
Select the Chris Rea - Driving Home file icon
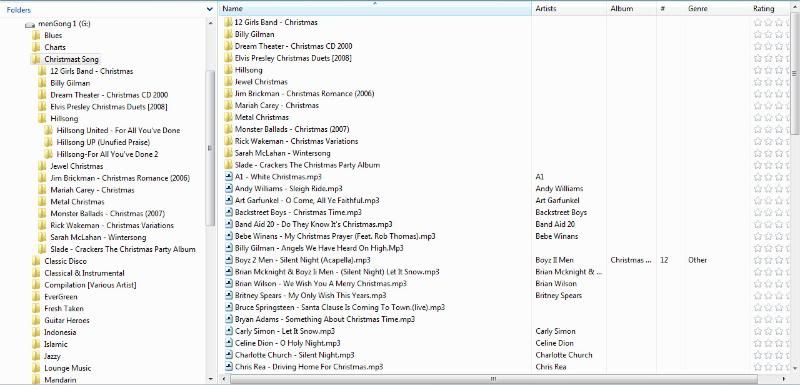point(229,367)
